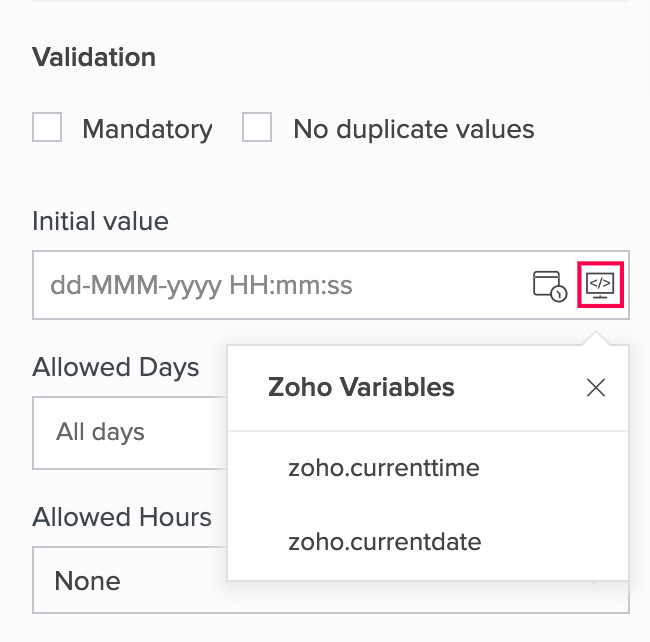Click the Zoho variables code icon

[x=600, y=285]
